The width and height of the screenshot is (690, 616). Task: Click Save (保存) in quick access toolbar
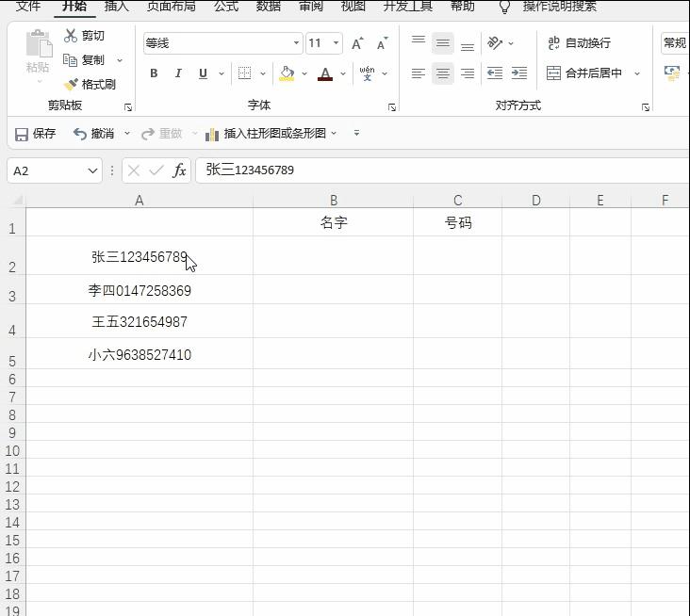[x=35, y=134]
